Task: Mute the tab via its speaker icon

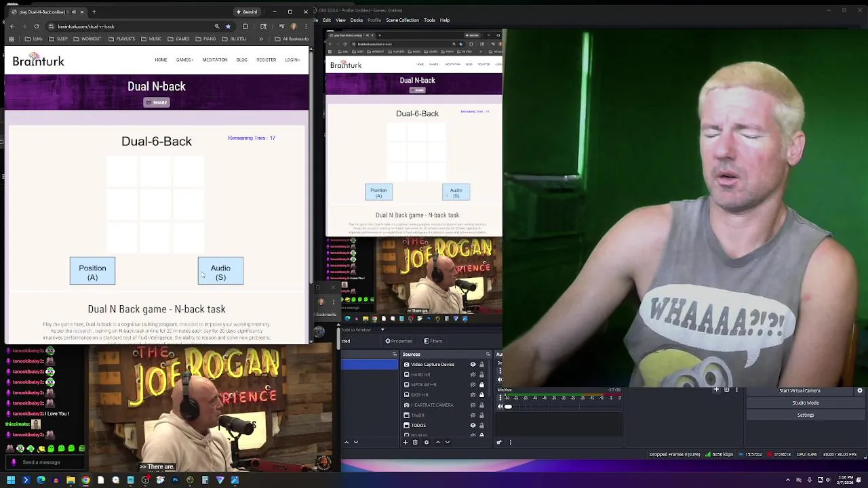Action: pyautogui.click(x=74, y=12)
